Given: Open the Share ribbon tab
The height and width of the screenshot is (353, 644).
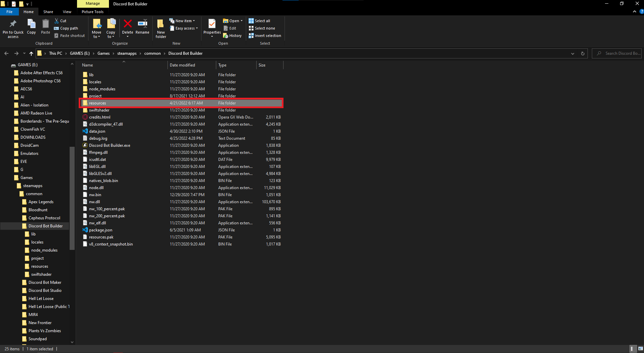Looking at the screenshot, I should point(48,12).
